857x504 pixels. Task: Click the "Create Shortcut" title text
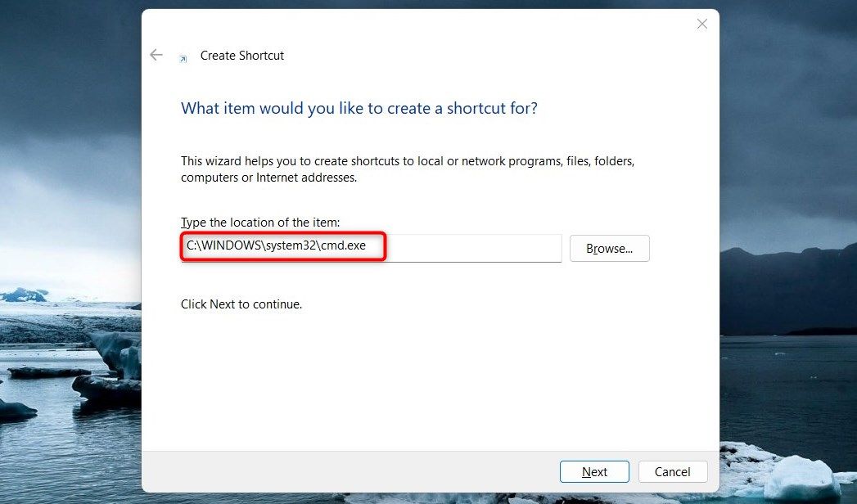(x=242, y=56)
